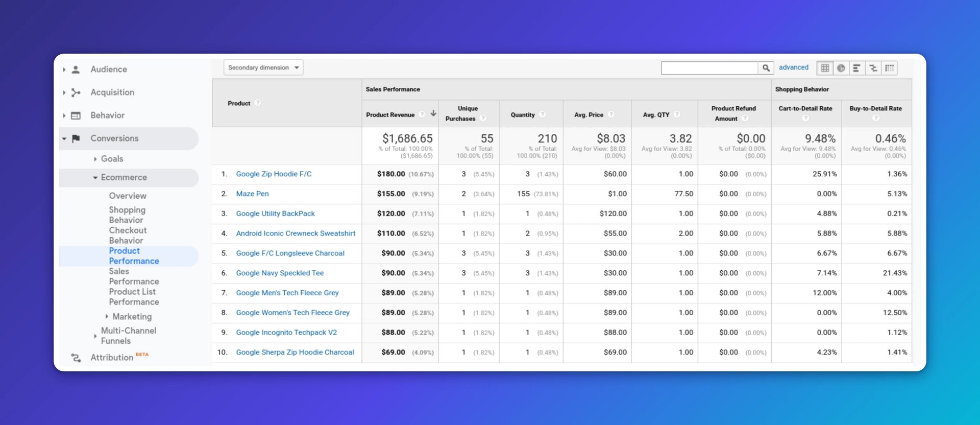This screenshot has height=425, width=980.
Task: Sort by Avg. QTY column header
Action: (656, 115)
